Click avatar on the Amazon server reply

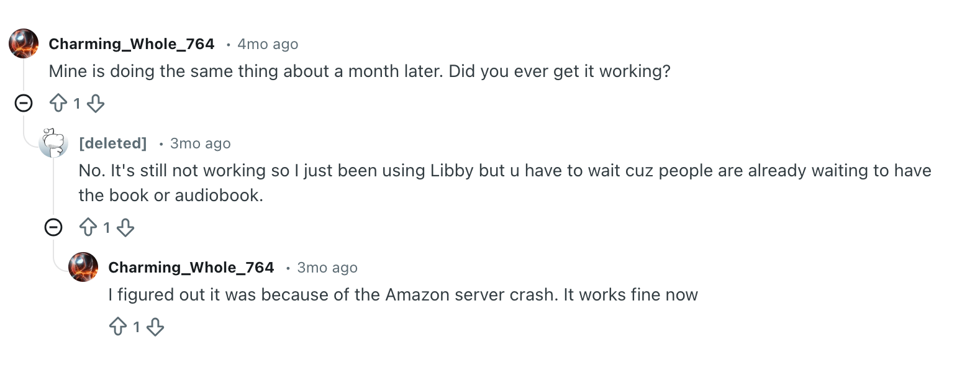click(83, 267)
